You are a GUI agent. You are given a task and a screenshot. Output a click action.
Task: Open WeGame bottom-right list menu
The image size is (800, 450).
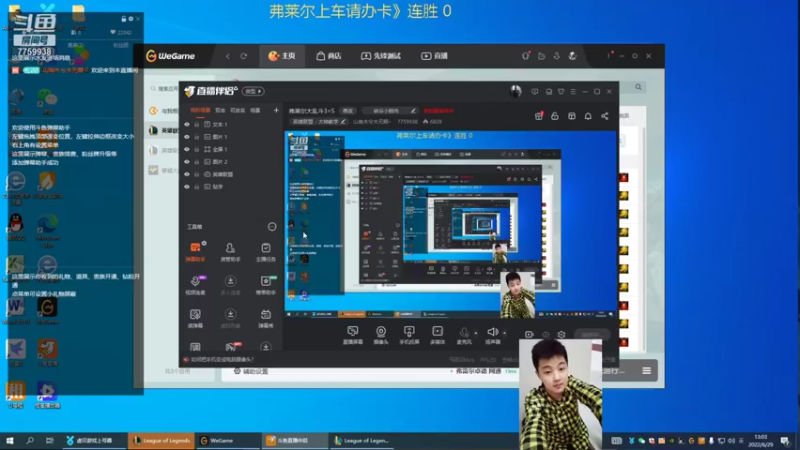pyautogui.click(x=646, y=371)
